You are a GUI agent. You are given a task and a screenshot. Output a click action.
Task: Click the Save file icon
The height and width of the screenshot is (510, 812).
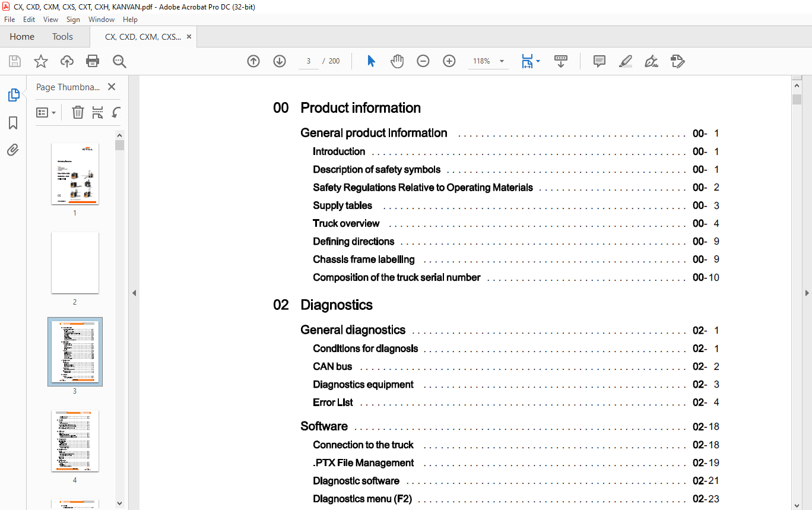coord(15,61)
